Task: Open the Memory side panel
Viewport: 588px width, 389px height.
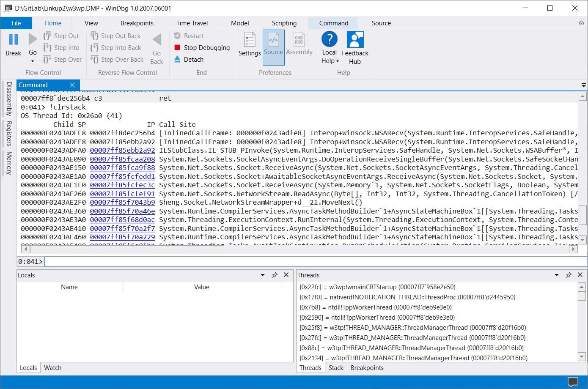Action: click(9, 163)
